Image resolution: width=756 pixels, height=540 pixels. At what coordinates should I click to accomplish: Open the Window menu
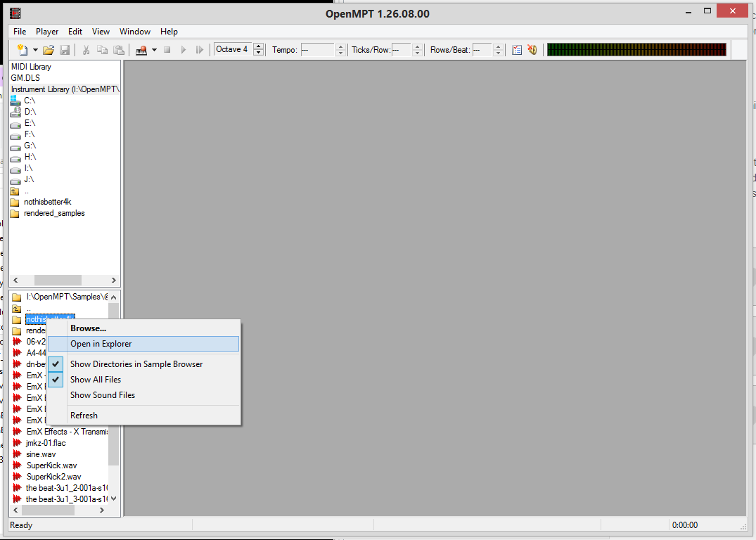(135, 32)
